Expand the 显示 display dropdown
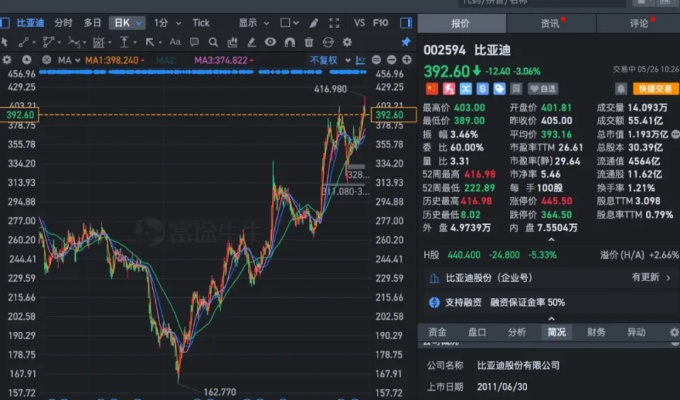 pyautogui.click(x=252, y=22)
